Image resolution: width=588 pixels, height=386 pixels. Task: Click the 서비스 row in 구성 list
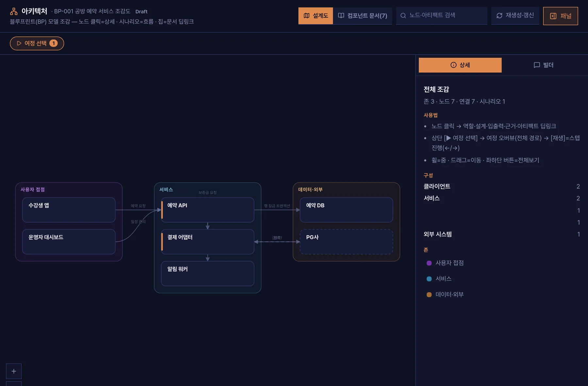click(x=502, y=198)
